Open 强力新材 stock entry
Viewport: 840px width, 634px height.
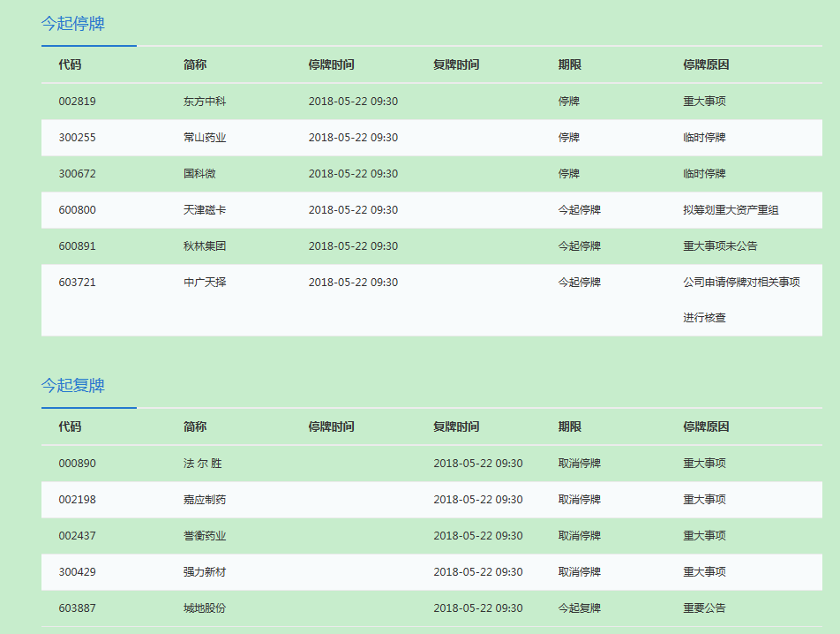point(205,572)
